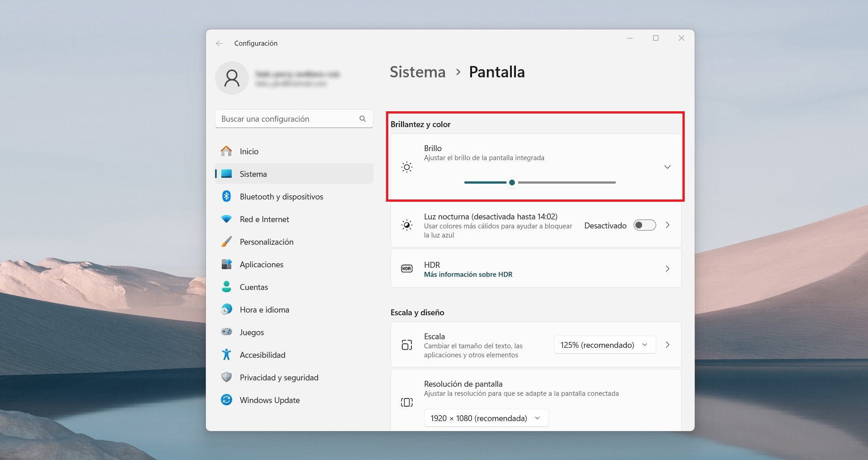Viewport: 868px width, 460px height.
Task: Minimize the Configuración window
Action: click(x=630, y=38)
